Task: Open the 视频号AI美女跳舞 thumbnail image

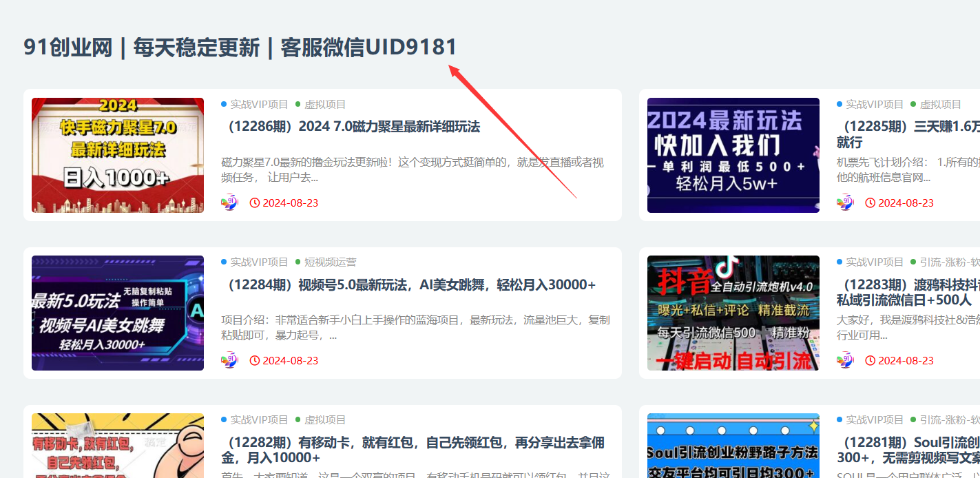Action: [118, 313]
